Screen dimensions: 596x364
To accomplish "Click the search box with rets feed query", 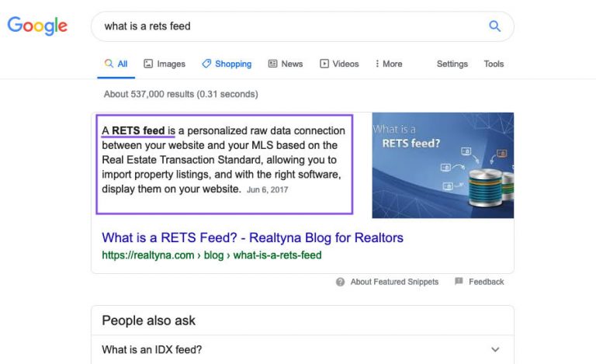I will [x=302, y=26].
